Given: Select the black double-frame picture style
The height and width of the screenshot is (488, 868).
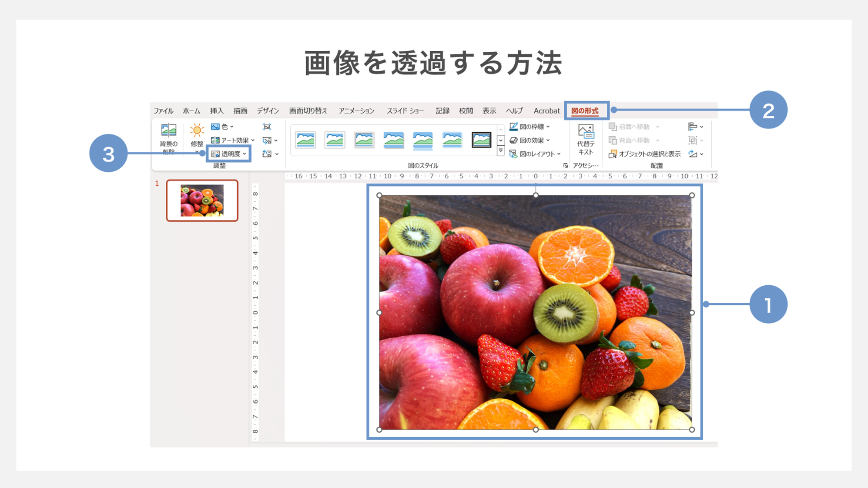Looking at the screenshot, I should tap(481, 140).
